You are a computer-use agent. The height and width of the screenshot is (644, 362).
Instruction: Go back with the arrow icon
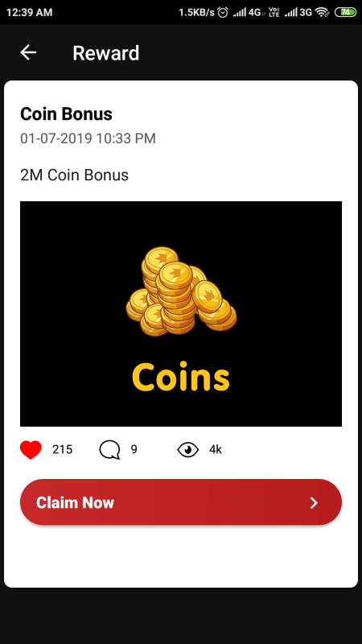28,52
